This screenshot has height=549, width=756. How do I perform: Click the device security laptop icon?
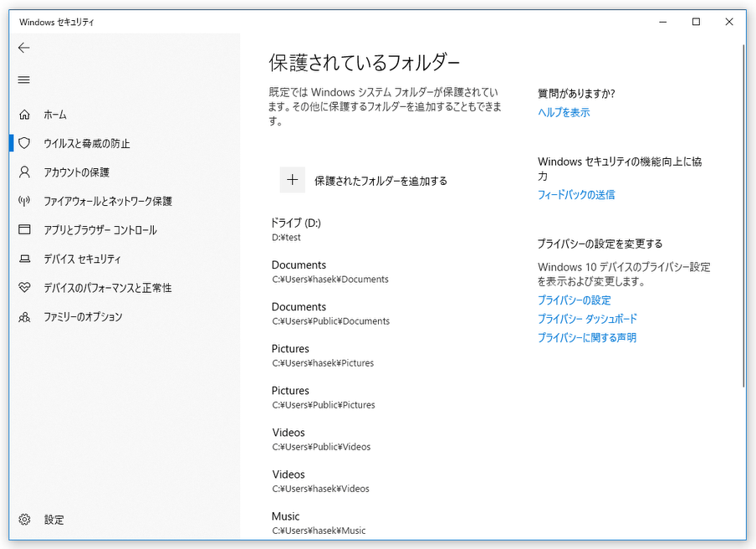[x=24, y=259]
